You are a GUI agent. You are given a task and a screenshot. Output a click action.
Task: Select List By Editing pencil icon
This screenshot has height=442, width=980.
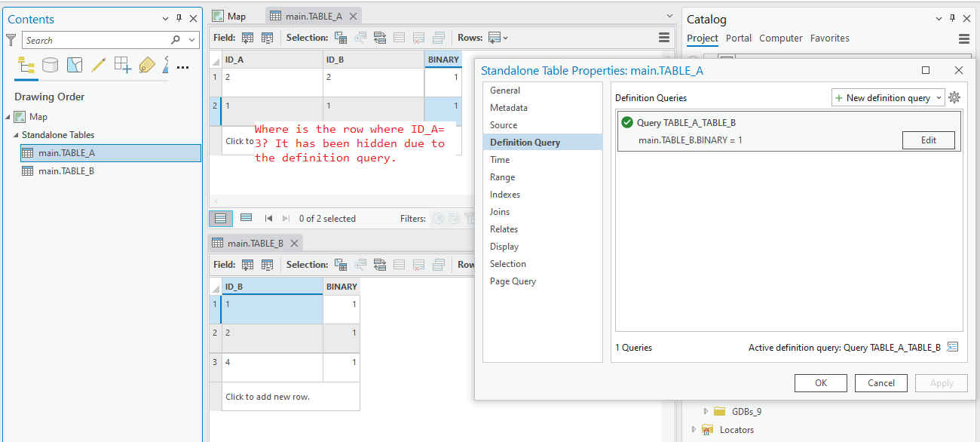click(x=98, y=66)
